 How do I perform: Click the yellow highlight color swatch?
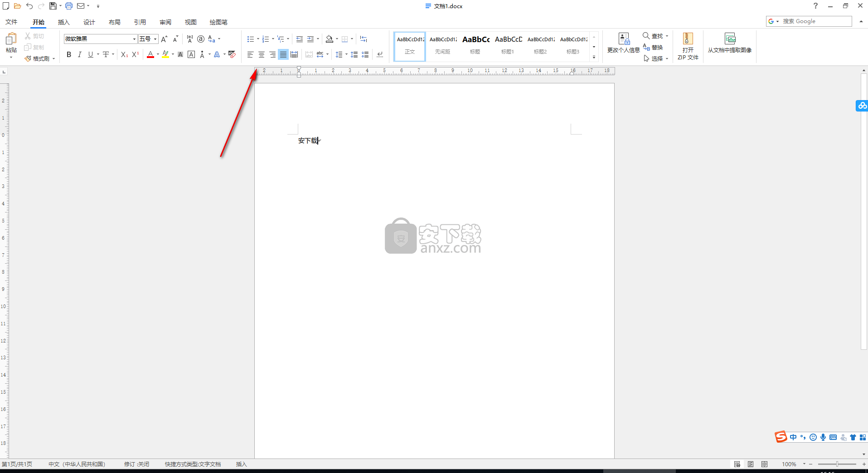point(165,54)
